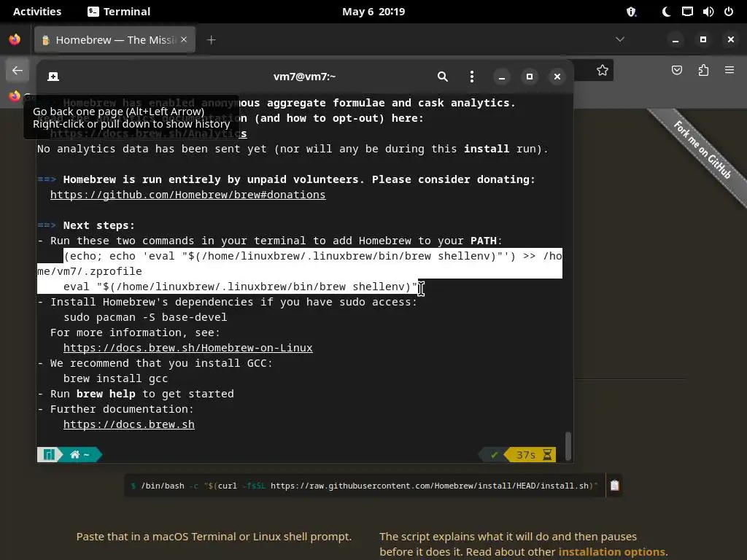Viewport: 747px width, 560px height.
Task: Expand the list all tabs chevron
Action: point(620,39)
